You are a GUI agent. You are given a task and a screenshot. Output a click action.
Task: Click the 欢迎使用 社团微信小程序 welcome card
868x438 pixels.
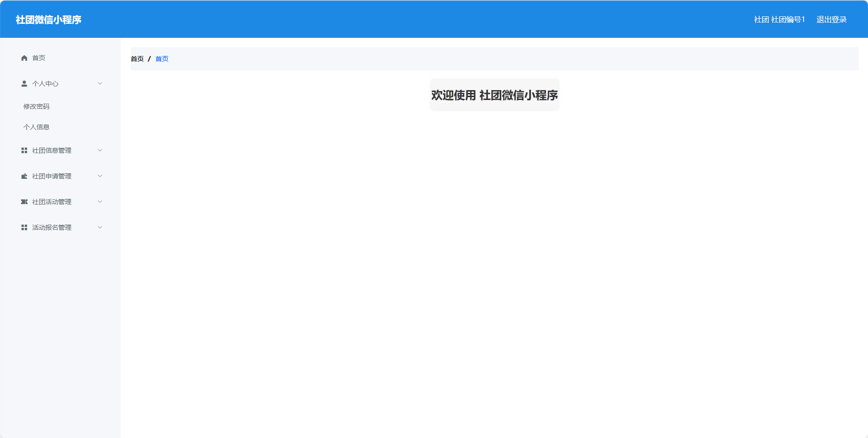pyautogui.click(x=494, y=95)
